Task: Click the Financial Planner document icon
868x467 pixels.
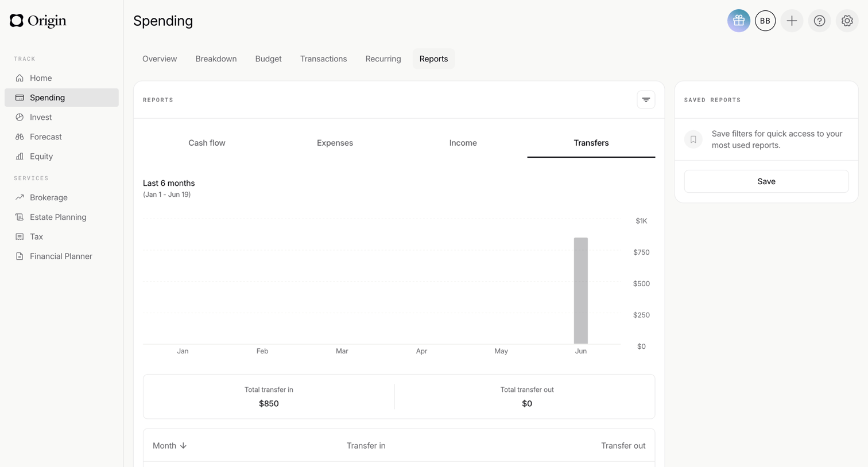Action: tap(20, 256)
